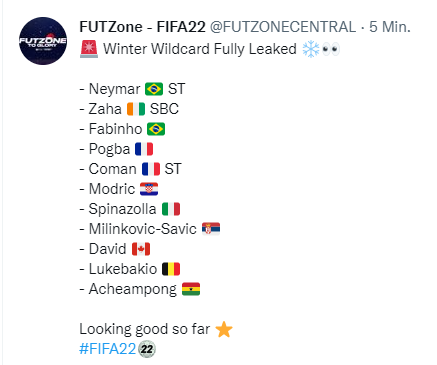
Task: Open the FUTZone profile avatar
Action: click(43, 41)
